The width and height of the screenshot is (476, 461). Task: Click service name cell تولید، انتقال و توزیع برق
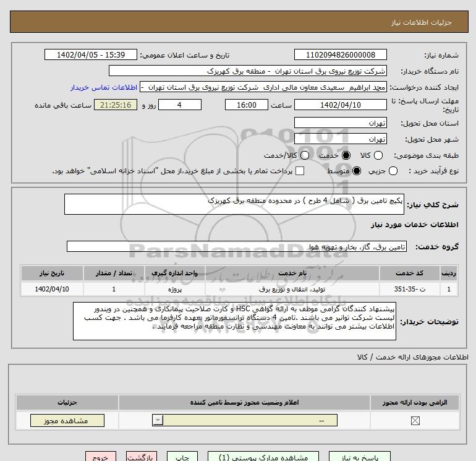292,289
